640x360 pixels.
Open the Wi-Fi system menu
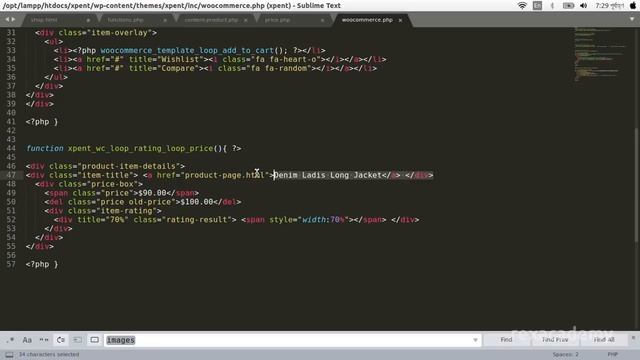(x=522, y=6)
